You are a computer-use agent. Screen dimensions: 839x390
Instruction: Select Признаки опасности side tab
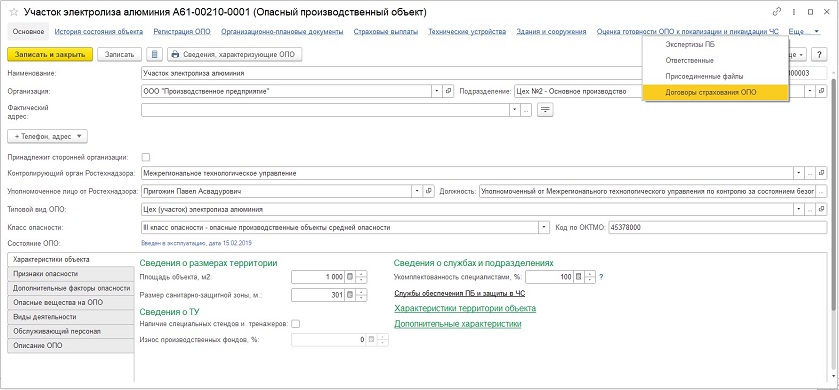71,273
